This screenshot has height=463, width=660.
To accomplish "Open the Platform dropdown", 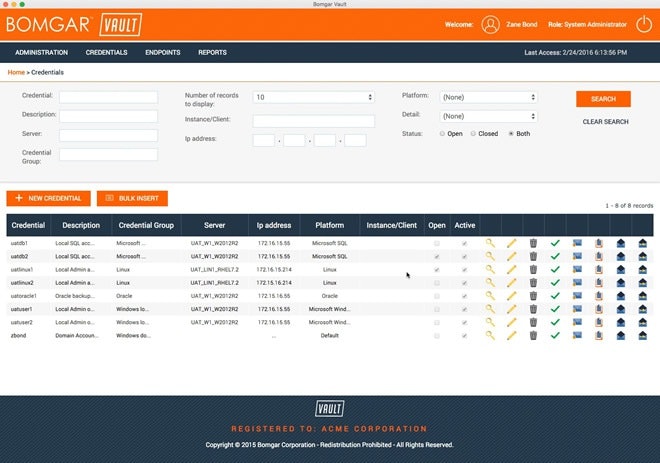I will click(x=488, y=97).
